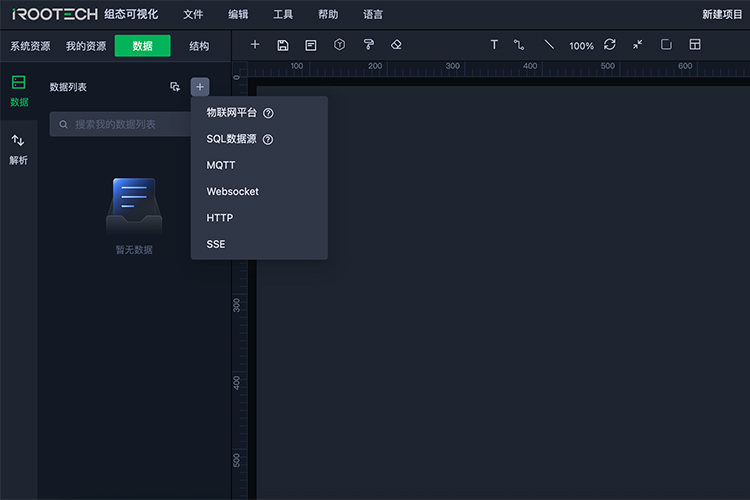The height and width of the screenshot is (500, 750).
Task: Click the save (floppy disk) toolbar icon
Action: [x=283, y=45]
